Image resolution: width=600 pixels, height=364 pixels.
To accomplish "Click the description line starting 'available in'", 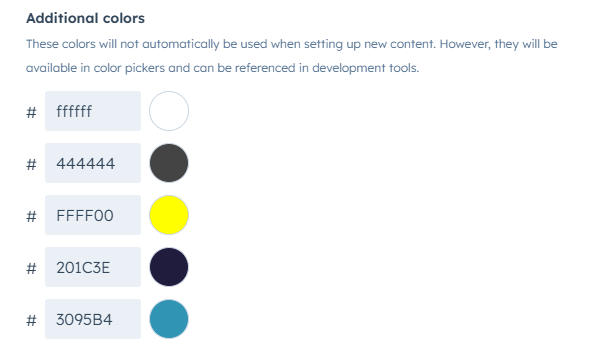I will 222,68.
